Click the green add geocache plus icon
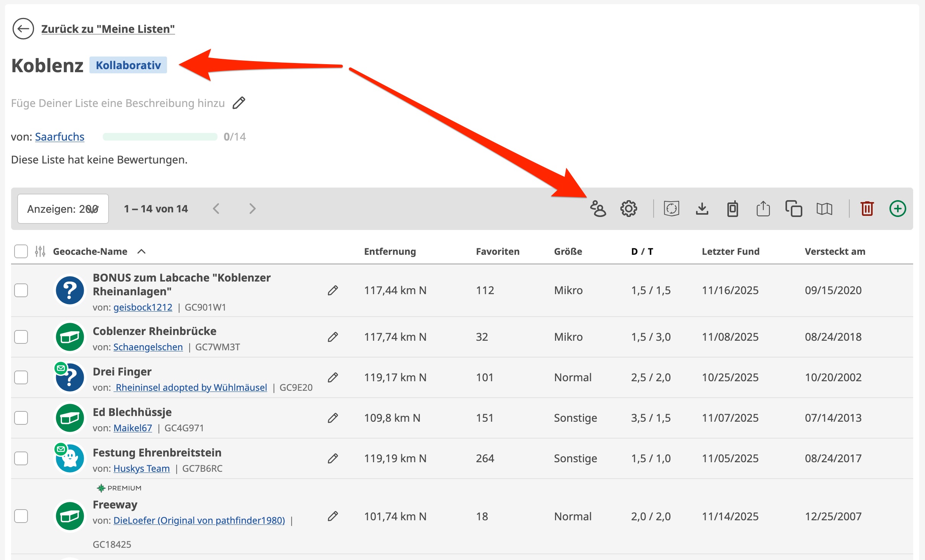 click(x=897, y=209)
